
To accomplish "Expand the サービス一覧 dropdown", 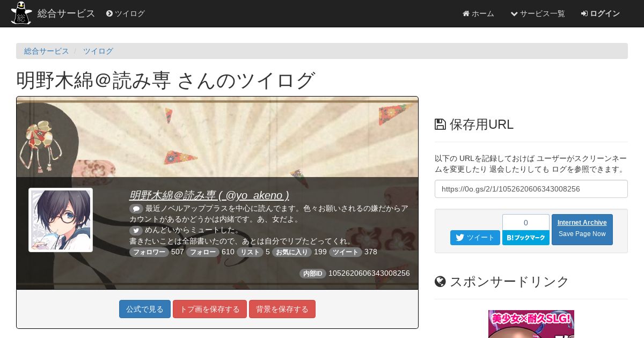I will 538,13.
